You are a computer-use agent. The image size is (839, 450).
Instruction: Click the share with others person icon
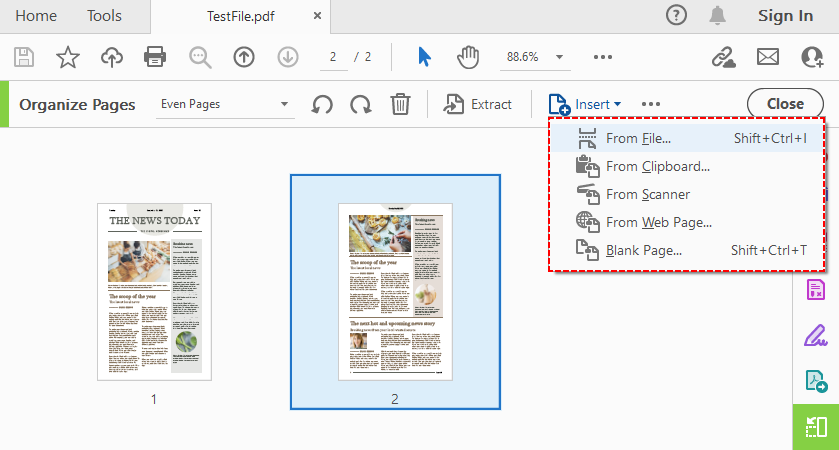[812, 57]
